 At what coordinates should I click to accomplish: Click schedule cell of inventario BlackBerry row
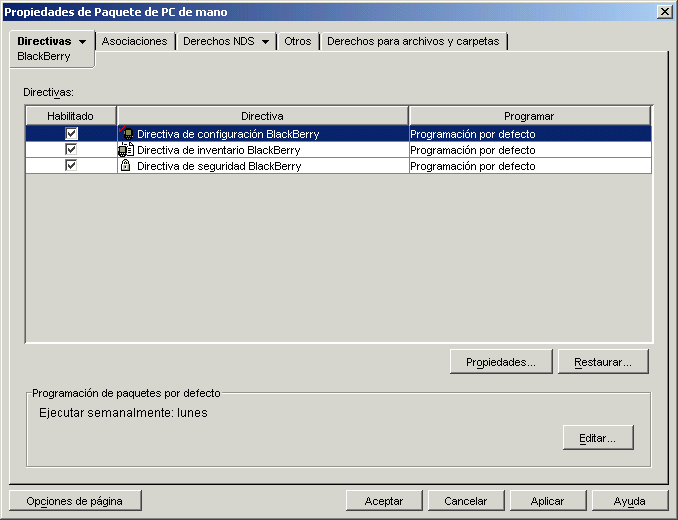pyautogui.click(x=530, y=150)
